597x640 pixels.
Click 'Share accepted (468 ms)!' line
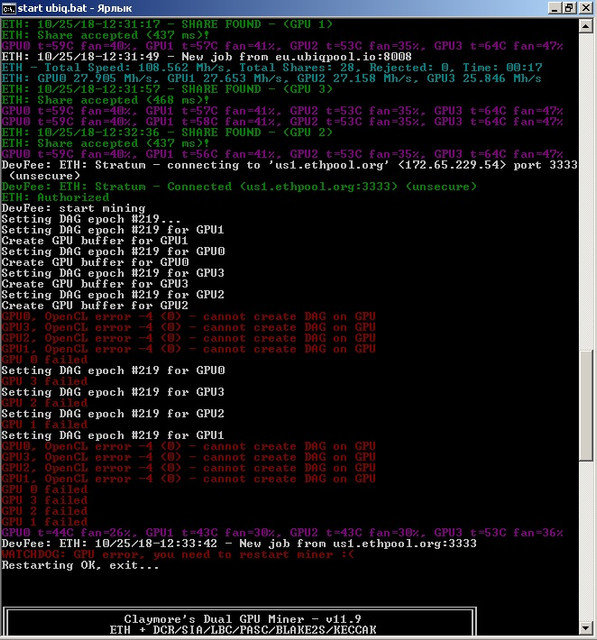[105, 100]
